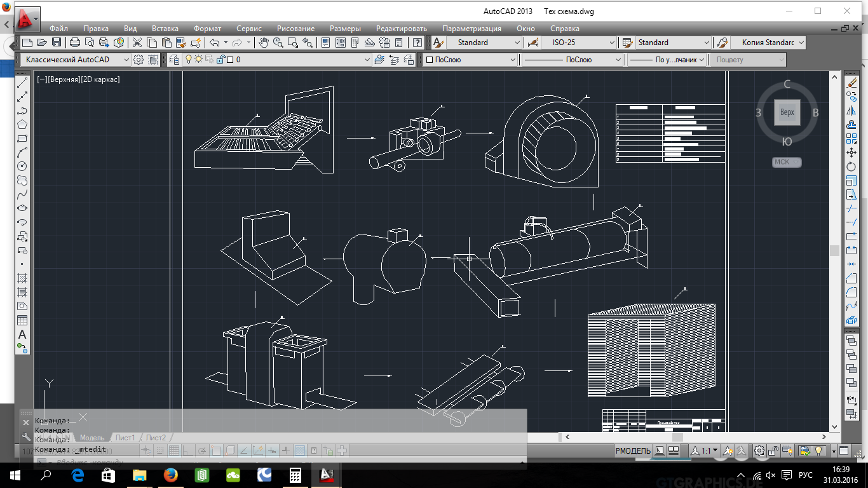Switch to the Лист2 layout tab
This screenshot has height=488, width=868.
pyautogui.click(x=156, y=438)
